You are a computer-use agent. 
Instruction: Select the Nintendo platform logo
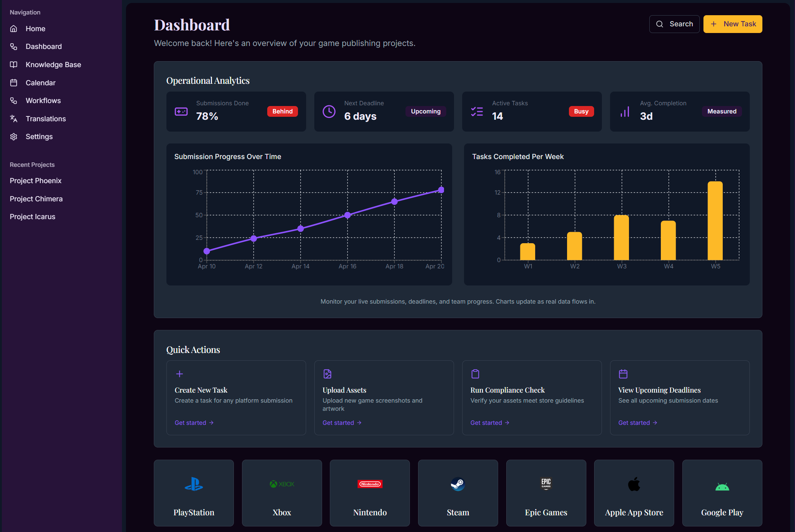click(370, 484)
